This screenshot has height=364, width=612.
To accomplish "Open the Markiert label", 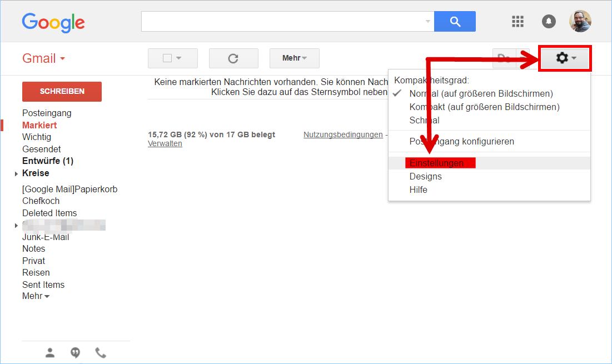I will coord(39,125).
